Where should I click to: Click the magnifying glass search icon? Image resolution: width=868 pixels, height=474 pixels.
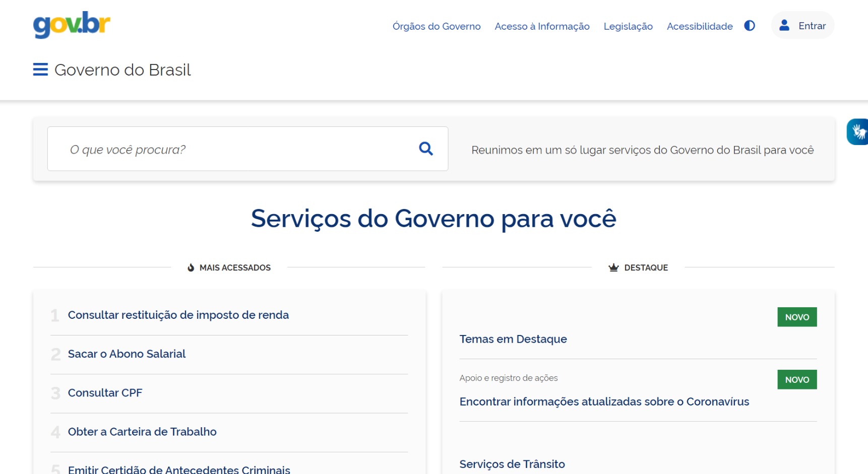[x=426, y=149]
